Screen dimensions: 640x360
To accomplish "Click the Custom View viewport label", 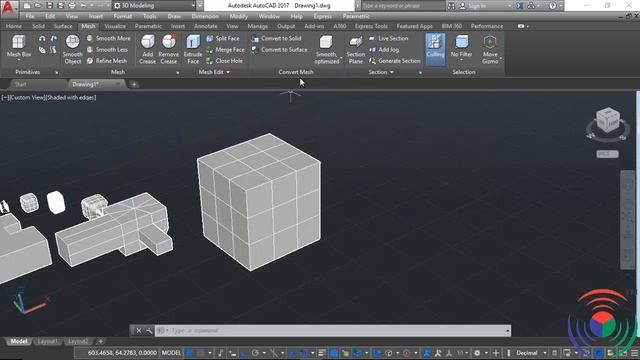I will coord(27,98).
